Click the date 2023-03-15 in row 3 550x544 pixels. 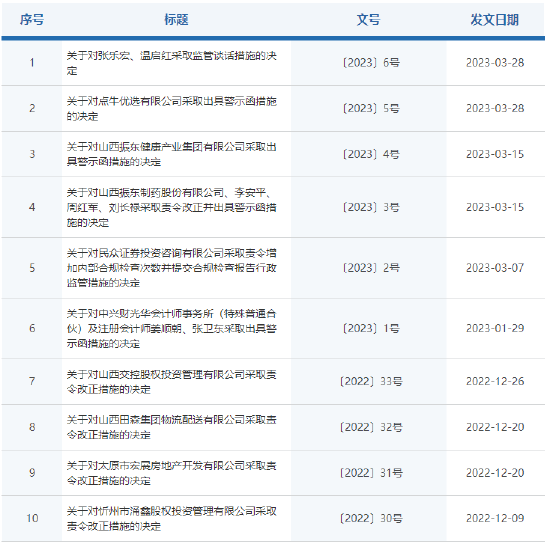(x=495, y=154)
